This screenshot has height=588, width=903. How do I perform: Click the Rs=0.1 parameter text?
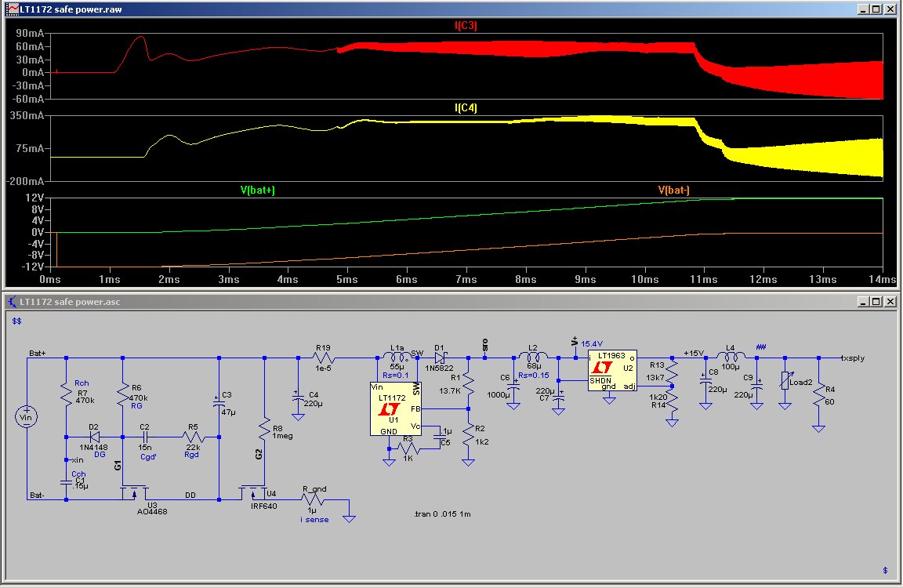click(x=395, y=376)
